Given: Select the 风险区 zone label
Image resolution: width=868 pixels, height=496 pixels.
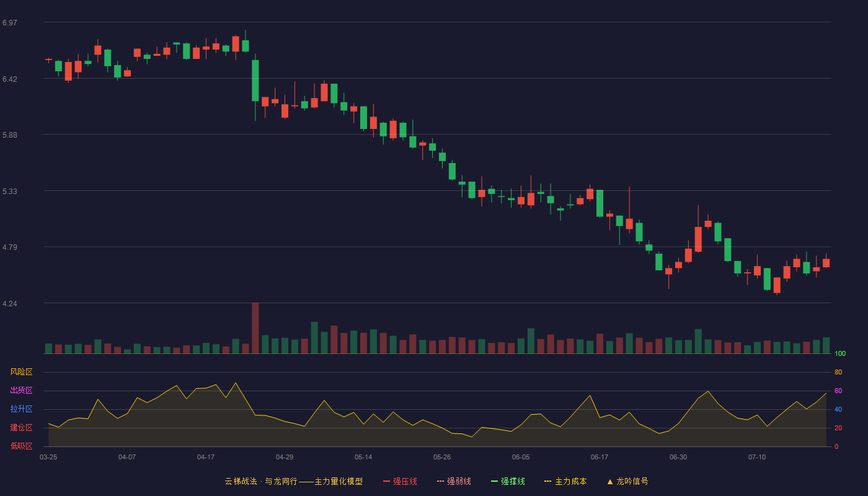Looking at the screenshot, I should pyautogui.click(x=21, y=372).
